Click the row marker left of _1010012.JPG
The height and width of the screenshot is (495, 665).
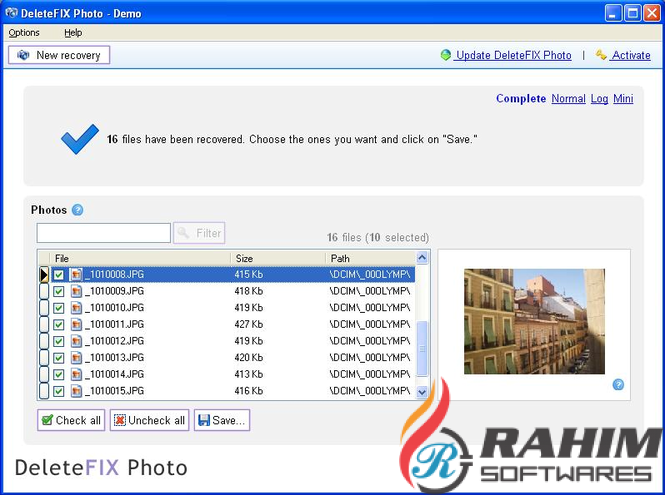pyautogui.click(x=44, y=341)
